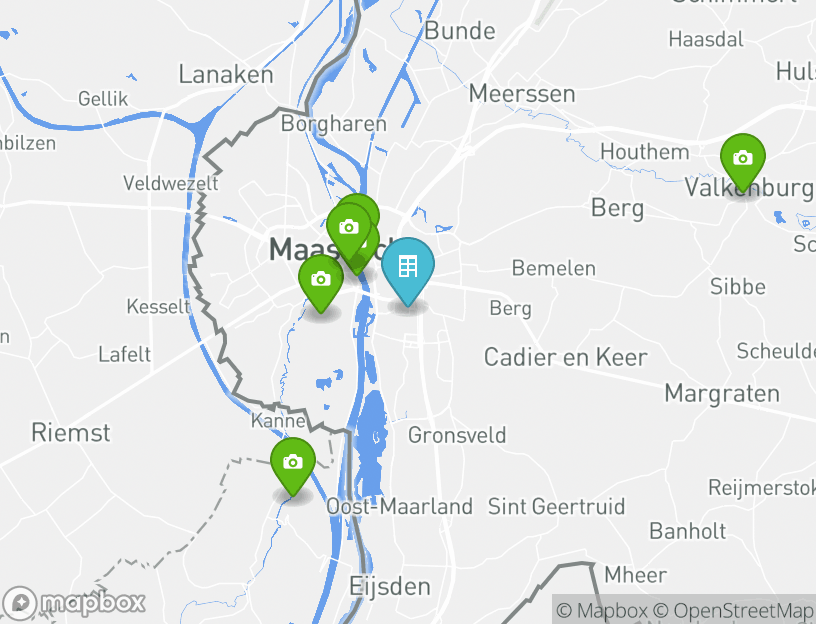Select the Eijsden town label
The width and height of the screenshot is (816, 624).
pos(390,587)
